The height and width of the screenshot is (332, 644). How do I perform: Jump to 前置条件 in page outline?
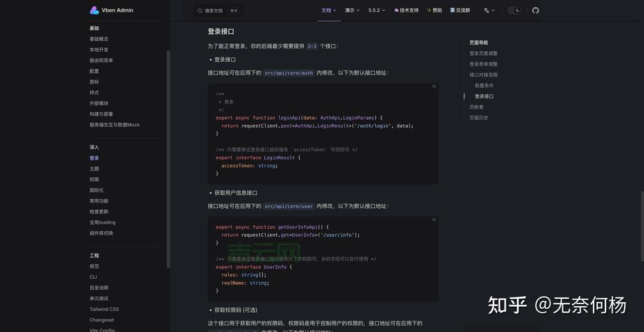click(x=484, y=86)
